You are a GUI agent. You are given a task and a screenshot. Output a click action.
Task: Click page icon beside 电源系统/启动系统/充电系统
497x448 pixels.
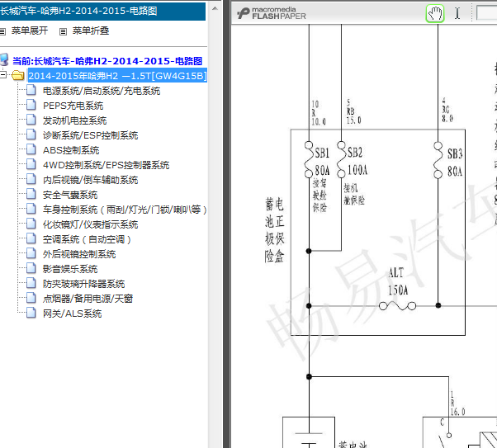(31, 90)
